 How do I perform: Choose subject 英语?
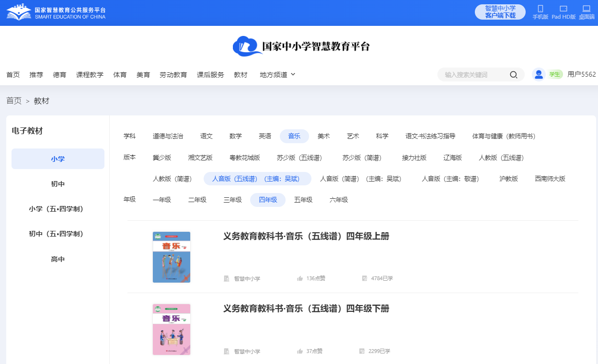click(x=265, y=136)
